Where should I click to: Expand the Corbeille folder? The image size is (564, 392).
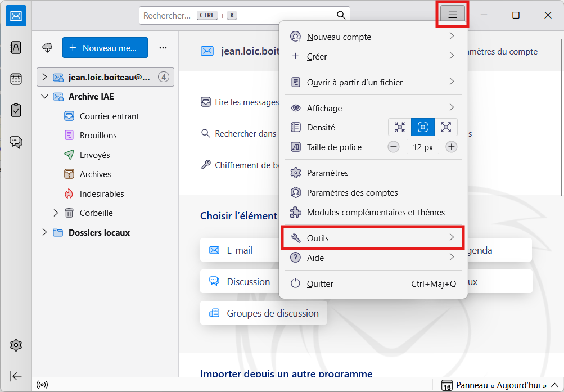tap(56, 213)
